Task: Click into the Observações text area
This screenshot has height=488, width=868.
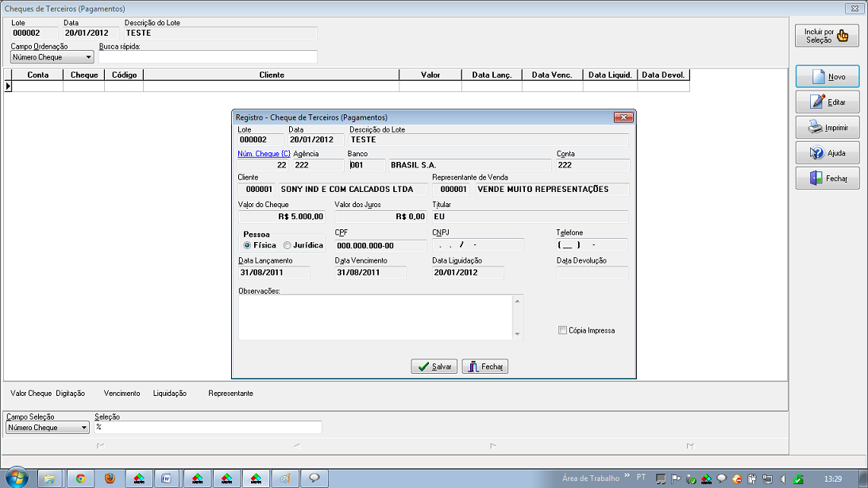Action: click(376, 317)
